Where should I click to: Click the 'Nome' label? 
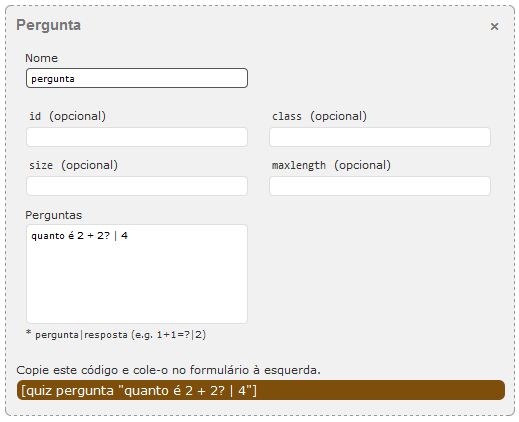[x=41, y=58]
